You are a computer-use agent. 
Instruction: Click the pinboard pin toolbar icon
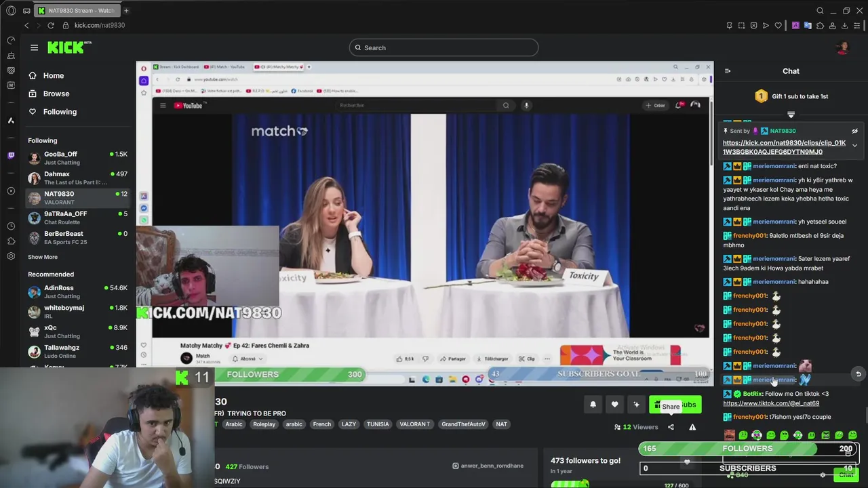point(729,26)
